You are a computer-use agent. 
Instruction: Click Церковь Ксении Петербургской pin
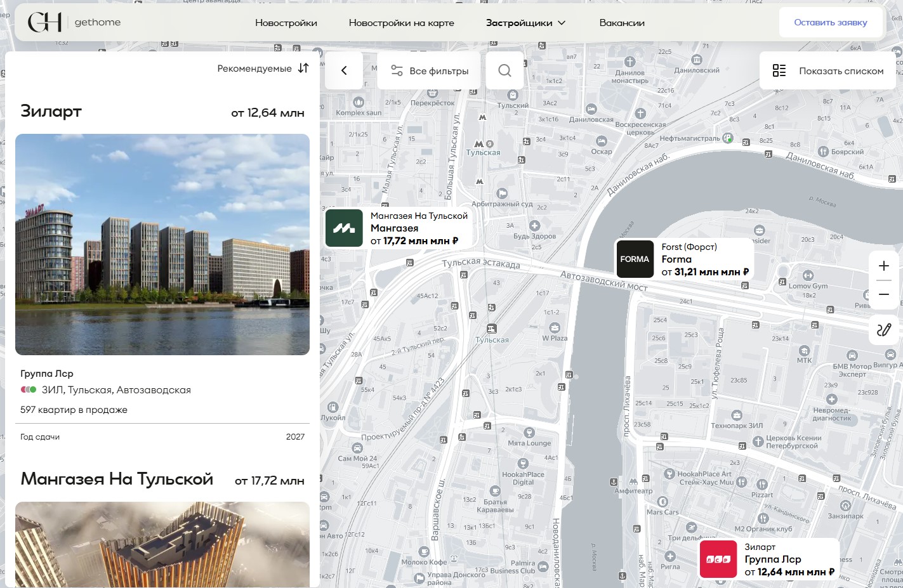758,441
